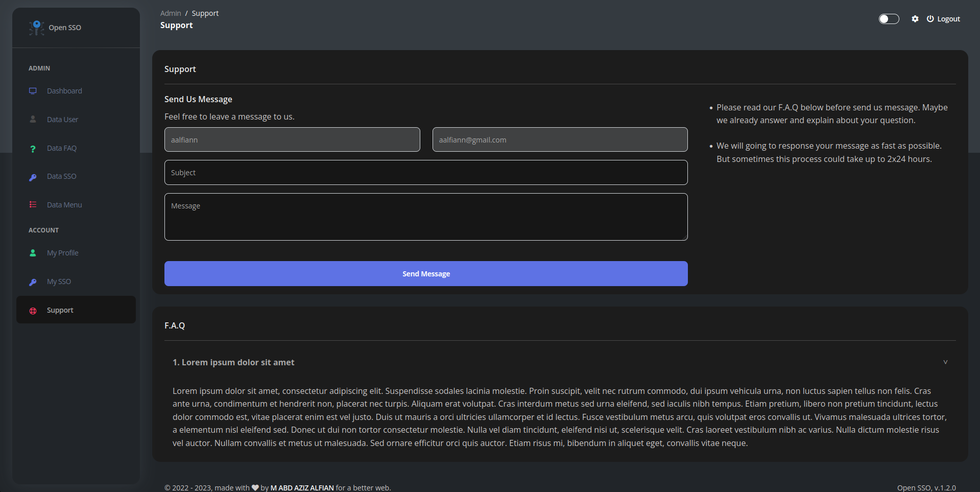
Task: Click the Message text area
Action: click(x=426, y=217)
